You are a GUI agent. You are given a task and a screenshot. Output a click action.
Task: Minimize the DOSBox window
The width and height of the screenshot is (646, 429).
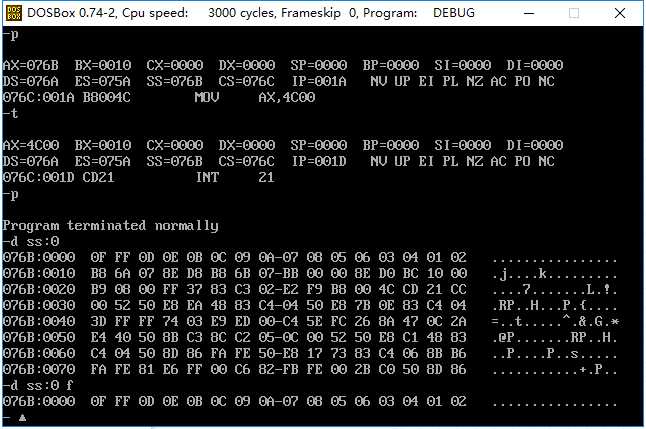point(529,13)
